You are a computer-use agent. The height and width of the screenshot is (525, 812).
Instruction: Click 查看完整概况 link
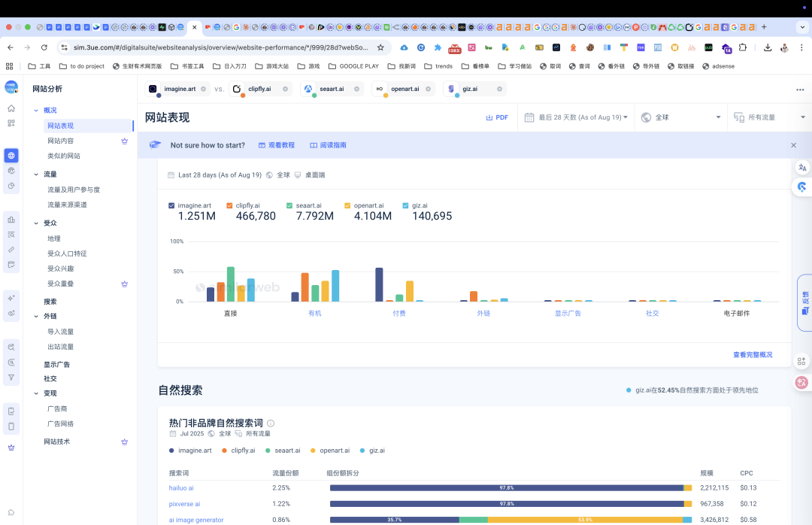[x=753, y=355]
